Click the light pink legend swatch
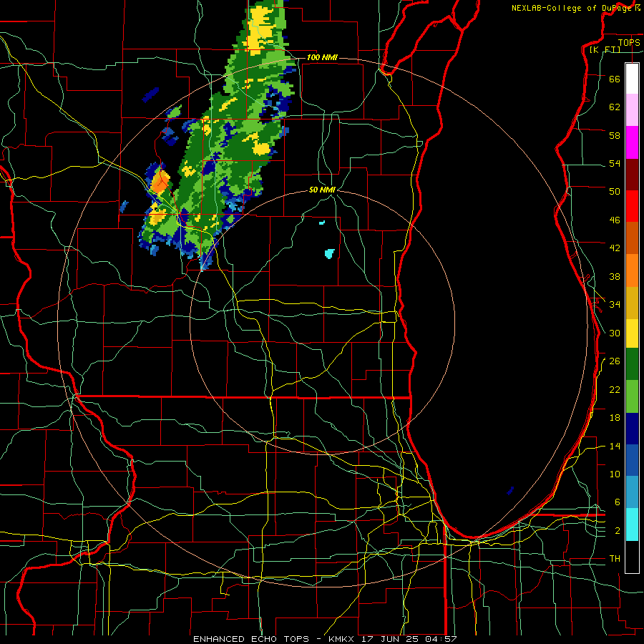This screenshot has height=644, width=644. [x=632, y=110]
